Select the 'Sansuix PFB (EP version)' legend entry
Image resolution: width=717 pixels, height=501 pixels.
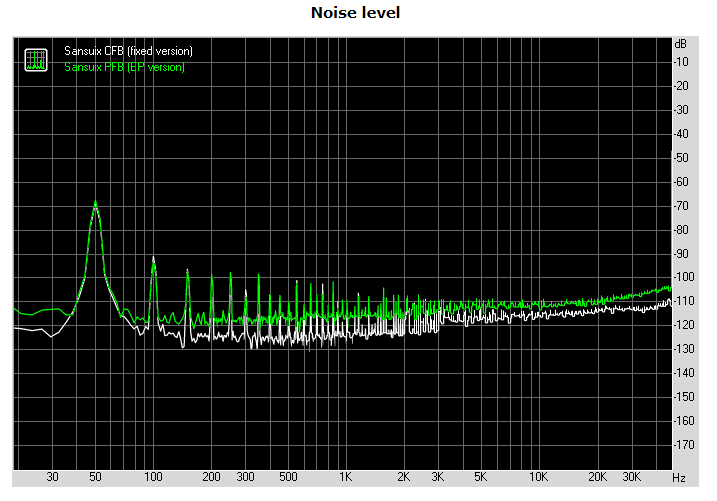click(x=124, y=67)
